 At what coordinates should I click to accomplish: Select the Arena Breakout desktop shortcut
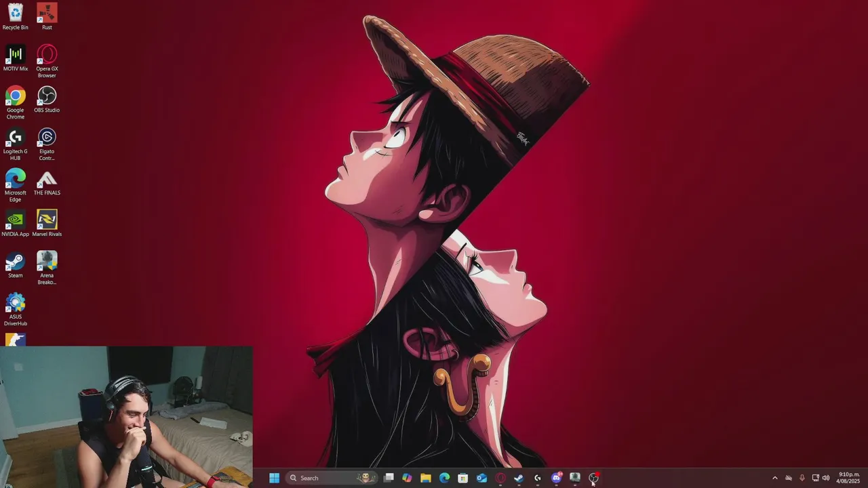pos(47,268)
